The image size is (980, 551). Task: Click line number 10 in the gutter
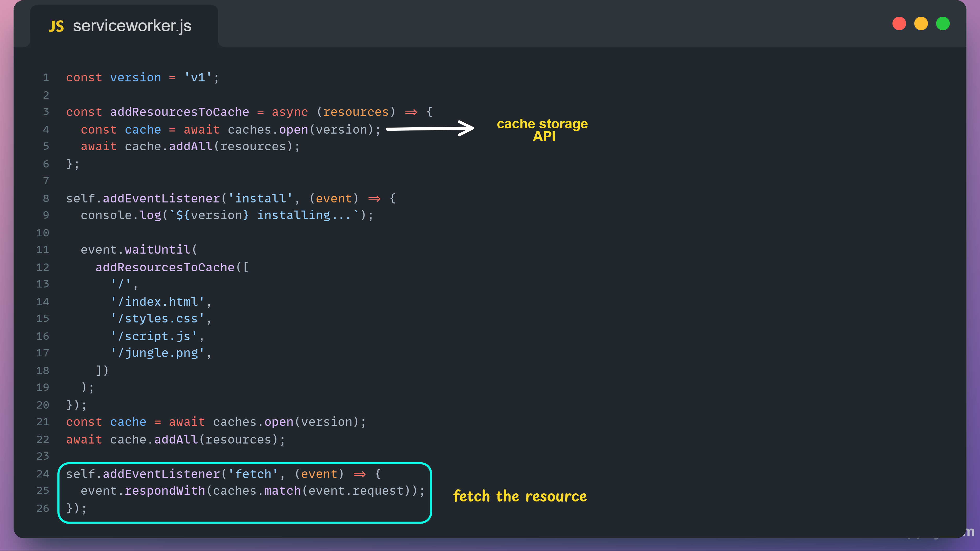click(x=43, y=233)
